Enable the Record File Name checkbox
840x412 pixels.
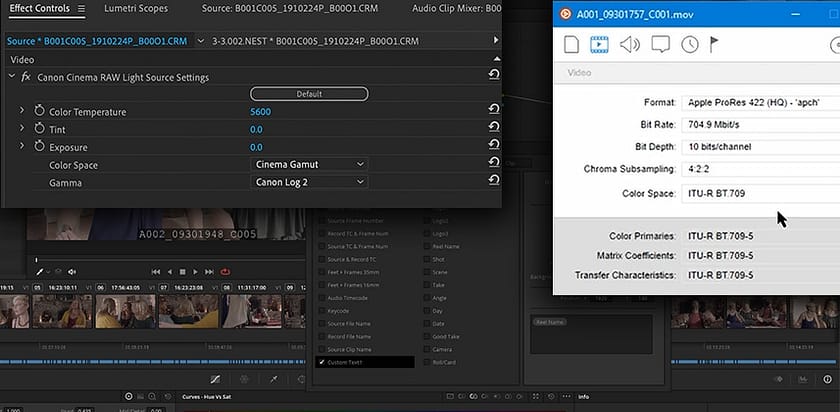(321, 336)
